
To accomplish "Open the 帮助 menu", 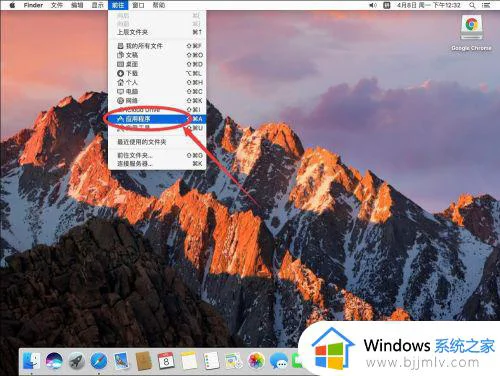I will tap(159, 5).
